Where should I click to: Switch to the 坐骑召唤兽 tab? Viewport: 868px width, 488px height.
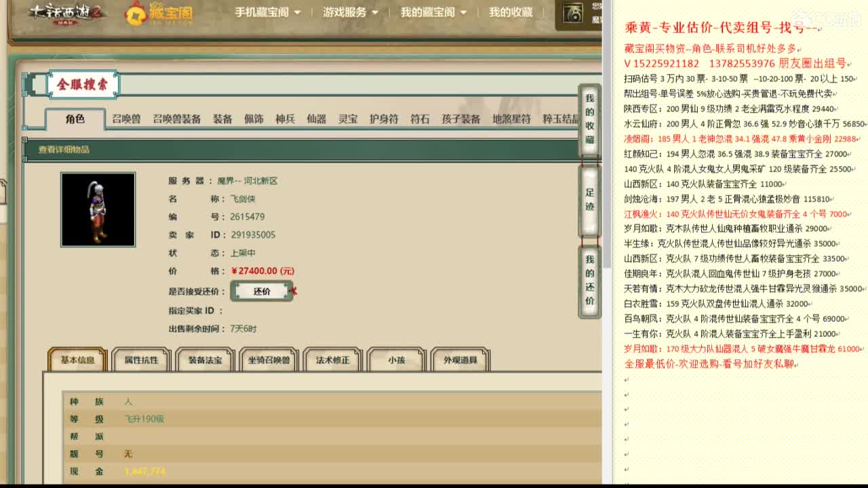pyautogui.click(x=269, y=360)
